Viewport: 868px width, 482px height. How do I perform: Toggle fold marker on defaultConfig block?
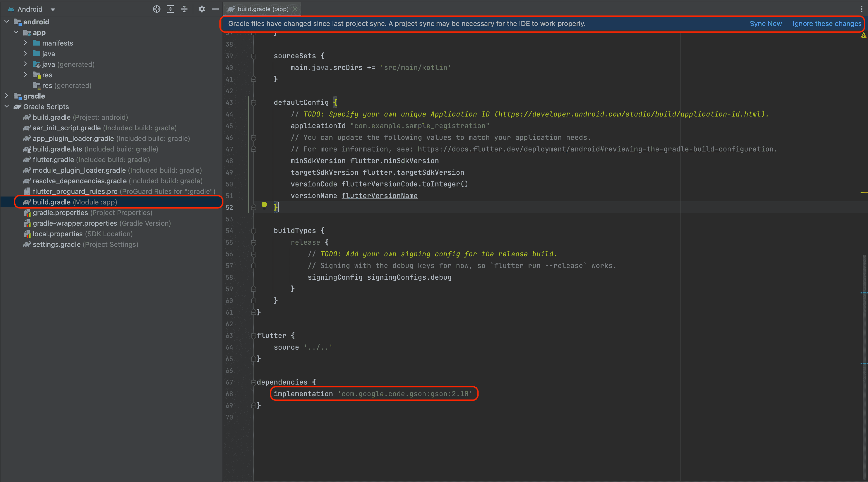pyautogui.click(x=254, y=102)
